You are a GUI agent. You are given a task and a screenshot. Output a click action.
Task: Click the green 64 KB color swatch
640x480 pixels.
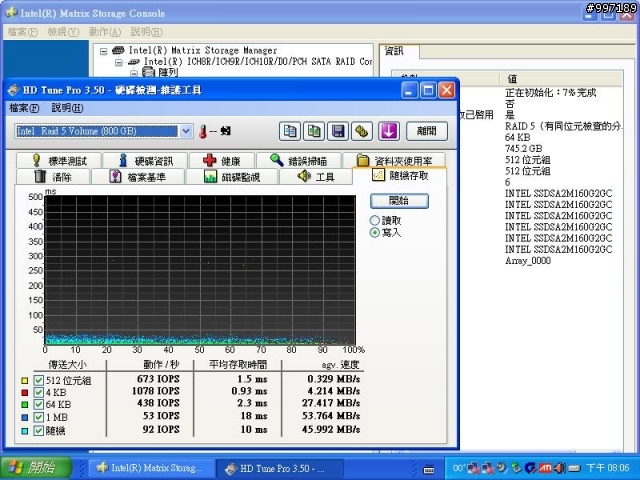(24, 404)
